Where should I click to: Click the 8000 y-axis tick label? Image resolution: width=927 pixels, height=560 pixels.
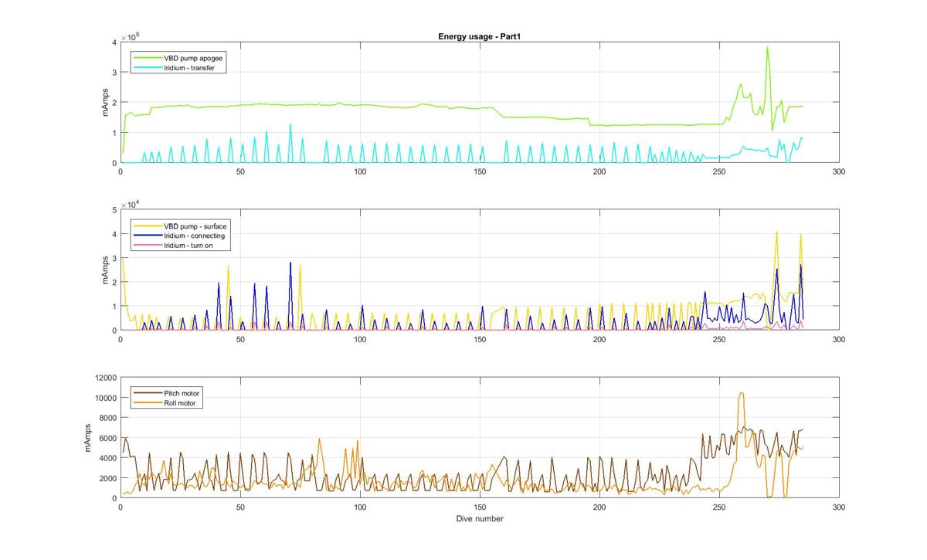click(x=108, y=418)
